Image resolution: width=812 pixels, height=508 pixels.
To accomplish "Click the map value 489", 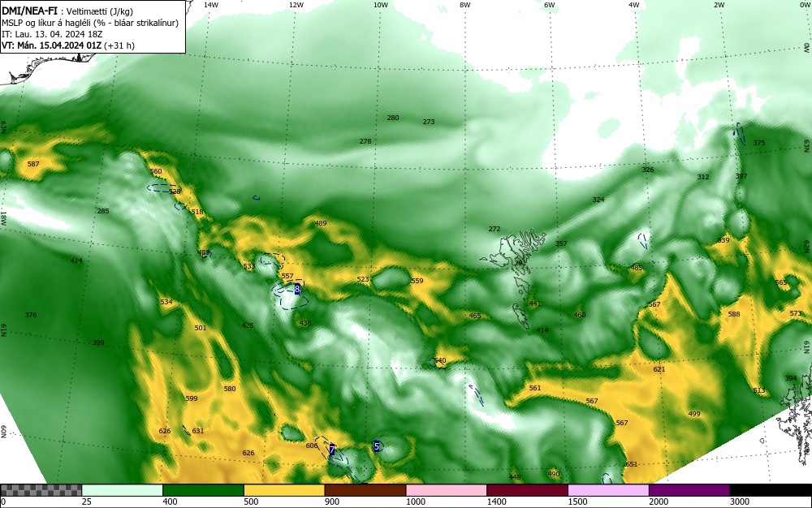I will pyautogui.click(x=321, y=223).
